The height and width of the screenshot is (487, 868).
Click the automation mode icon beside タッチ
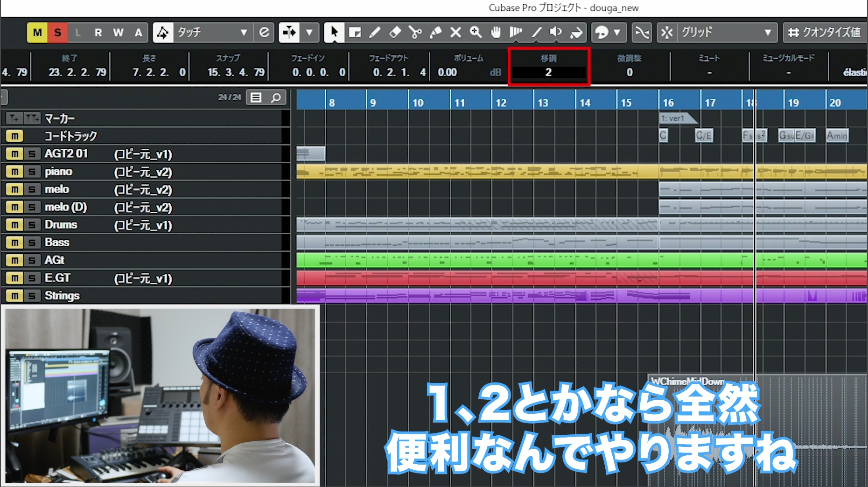162,32
